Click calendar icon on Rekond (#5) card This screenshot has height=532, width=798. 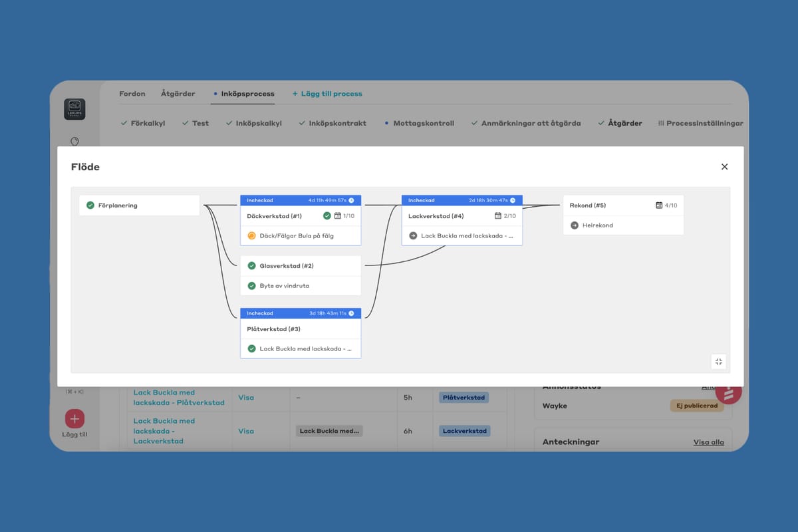659,205
